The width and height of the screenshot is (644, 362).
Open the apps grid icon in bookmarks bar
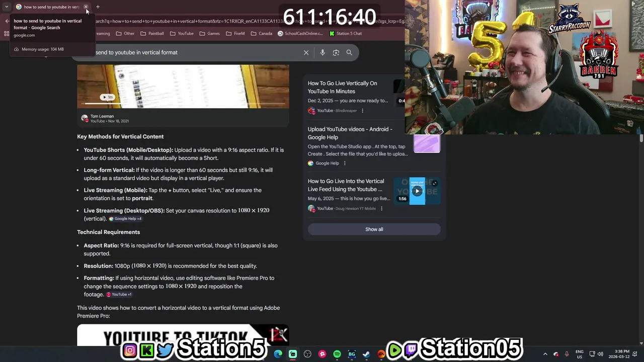point(7,34)
